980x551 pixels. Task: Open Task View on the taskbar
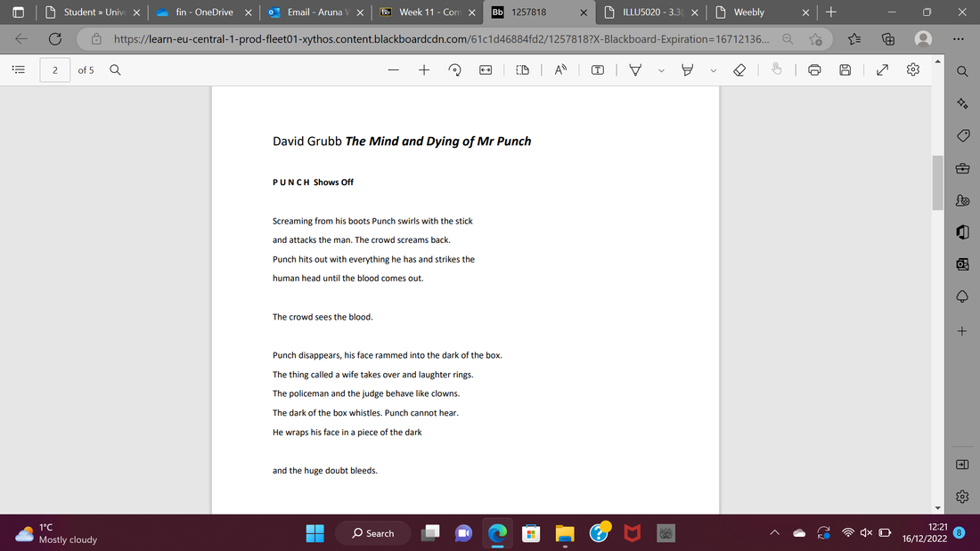430,533
